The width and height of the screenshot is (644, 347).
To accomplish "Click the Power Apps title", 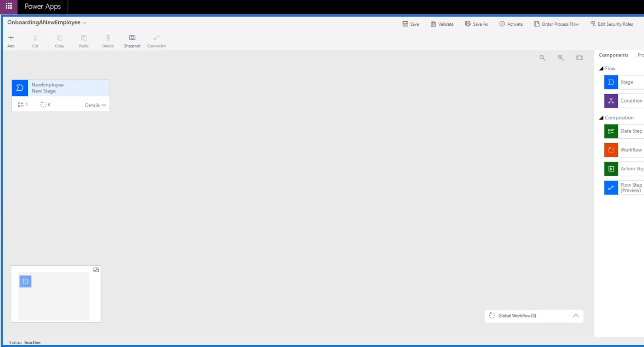I will coord(43,7).
